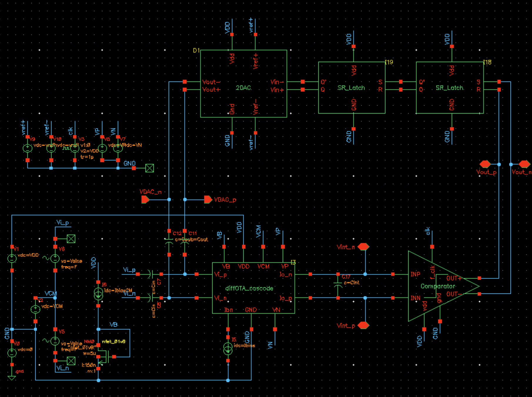532x397 pixels.
Task: Click the no-connect box at Vi_p source
Action: point(71,239)
